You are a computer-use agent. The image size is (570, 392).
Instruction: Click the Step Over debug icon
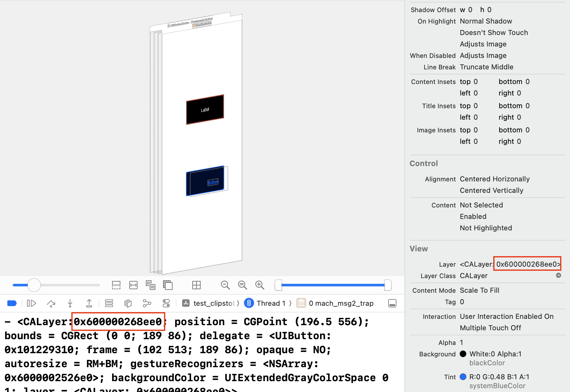(51, 304)
